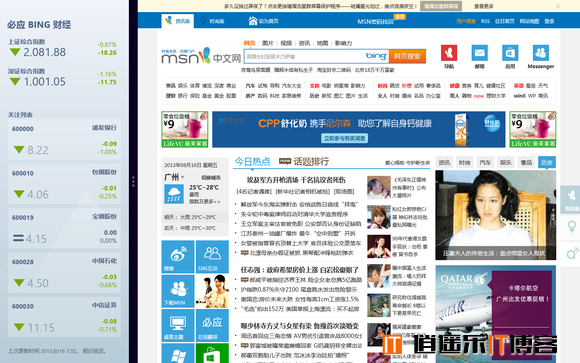Click the set-as-homepage house icon
The height and width of the screenshot is (363, 580).
(x=253, y=21)
